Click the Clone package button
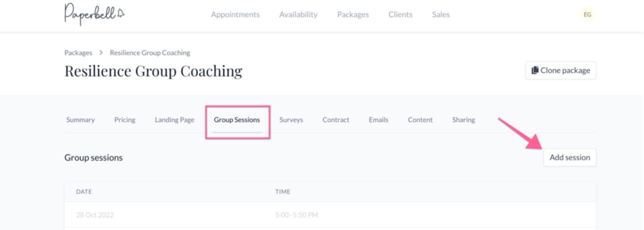 560,70
